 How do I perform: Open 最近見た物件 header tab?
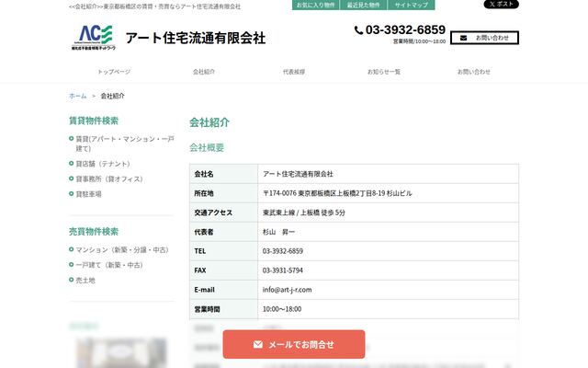(363, 5)
